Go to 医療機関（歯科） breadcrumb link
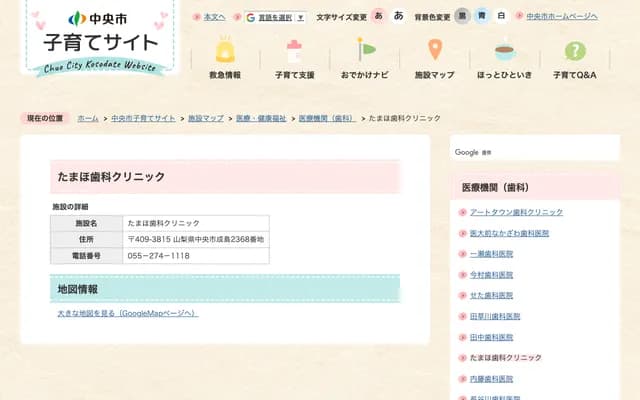 [326, 118]
